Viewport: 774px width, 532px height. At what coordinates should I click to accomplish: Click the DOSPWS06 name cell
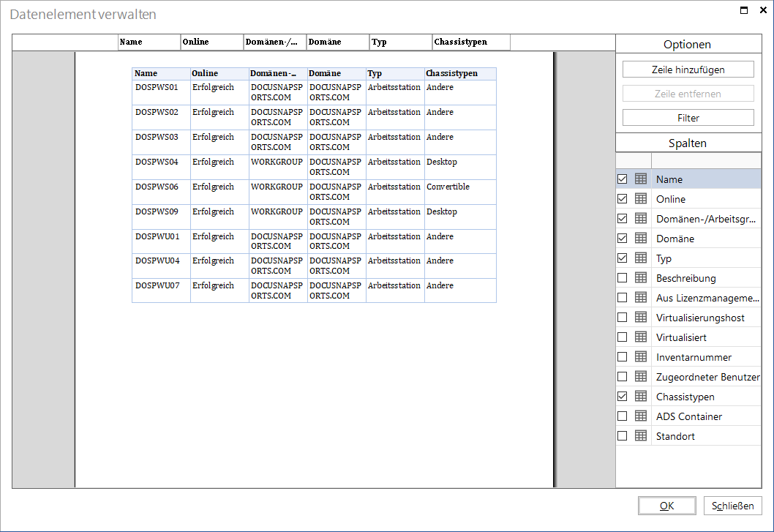pyautogui.click(x=161, y=192)
